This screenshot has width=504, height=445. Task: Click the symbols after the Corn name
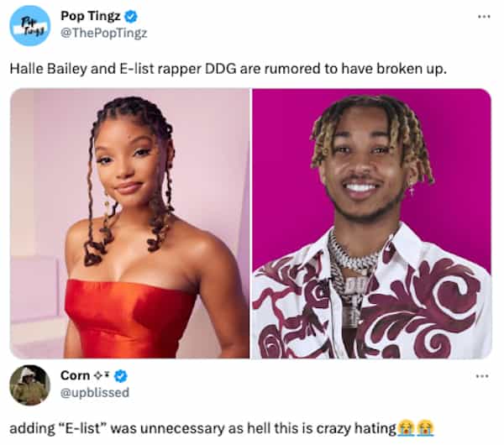102,375
